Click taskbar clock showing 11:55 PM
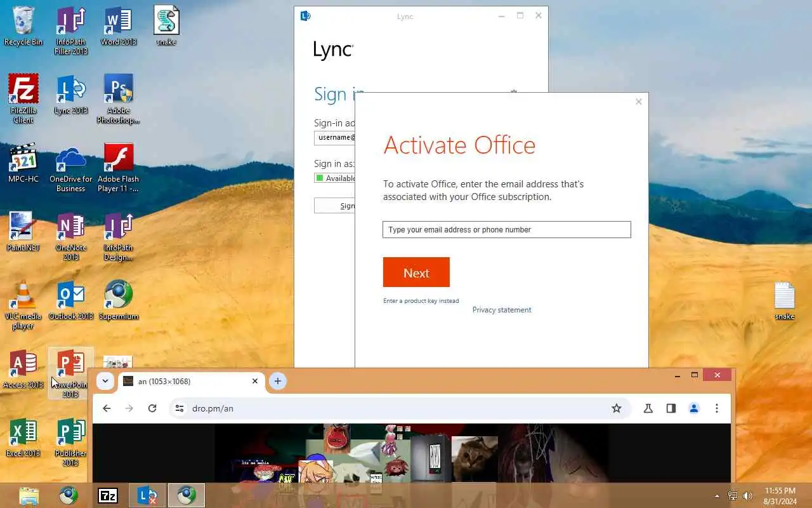This screenshot has height=508, width=812. (780, 496)
